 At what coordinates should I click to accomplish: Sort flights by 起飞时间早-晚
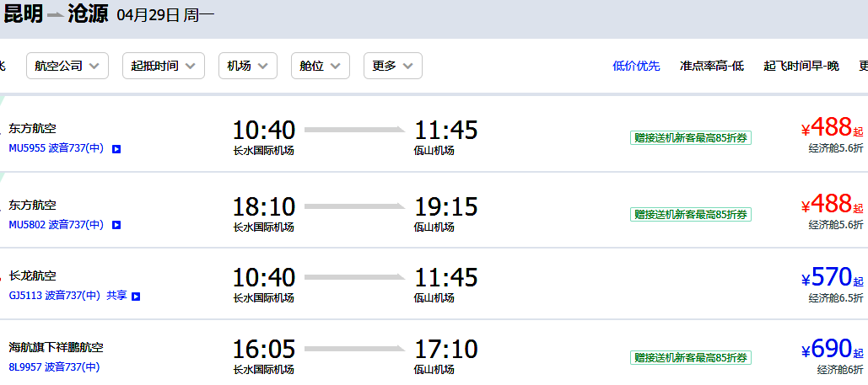801,67
